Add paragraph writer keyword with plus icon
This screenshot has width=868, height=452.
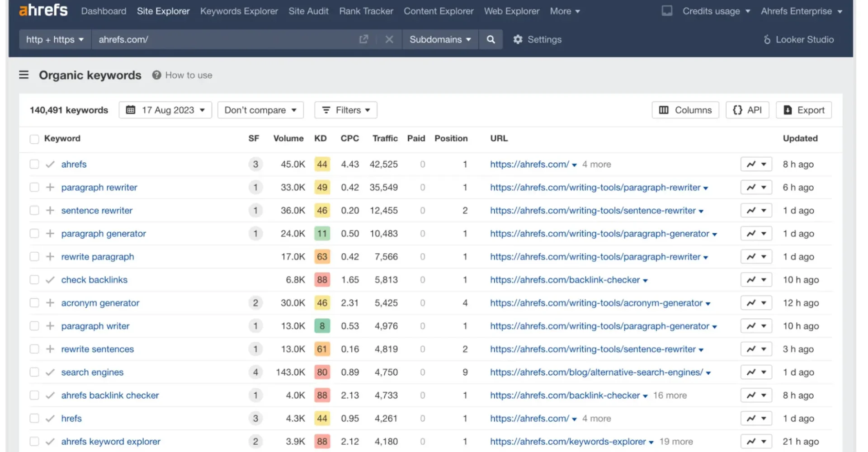point(50,326)
